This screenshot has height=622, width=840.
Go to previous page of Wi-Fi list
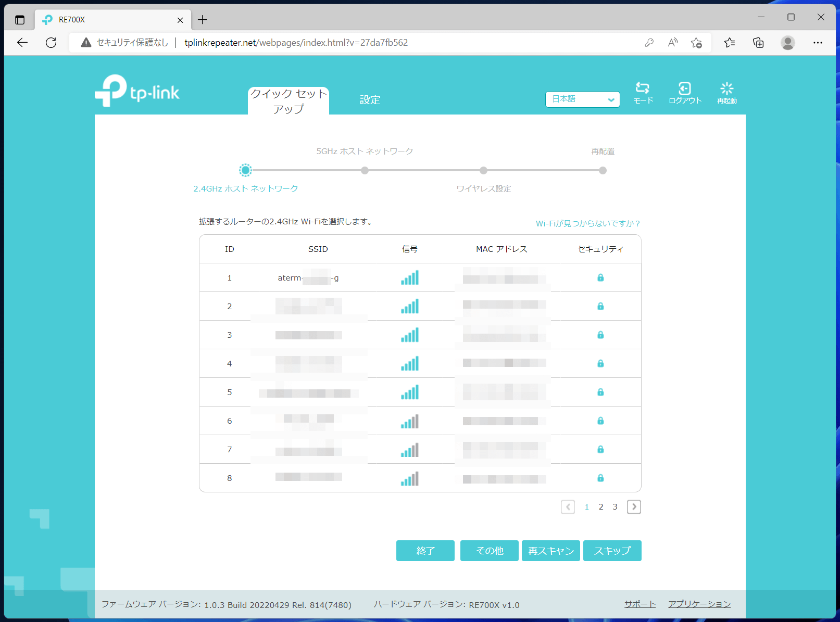[x=568, y=506]
